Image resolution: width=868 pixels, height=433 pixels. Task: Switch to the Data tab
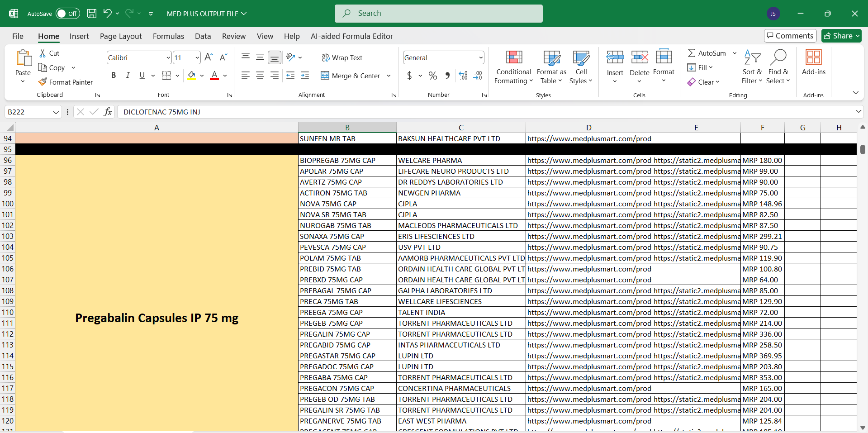[x=203, y=36]
